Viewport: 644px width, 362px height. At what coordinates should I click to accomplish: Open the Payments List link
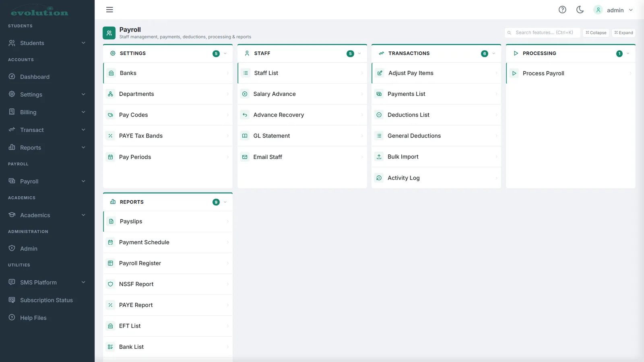[436, 94]
